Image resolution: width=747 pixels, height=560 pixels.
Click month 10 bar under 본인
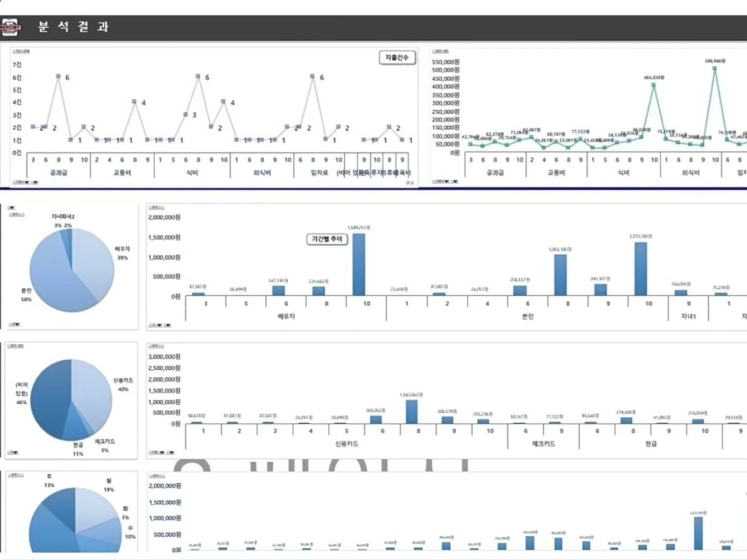coord(641,269)
